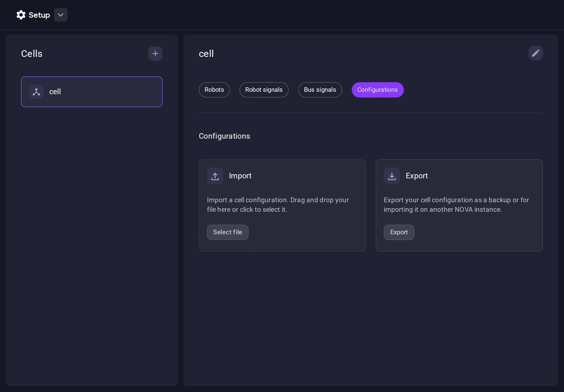
Task: Click the Cells panel heading
Action: coord(32,54)
